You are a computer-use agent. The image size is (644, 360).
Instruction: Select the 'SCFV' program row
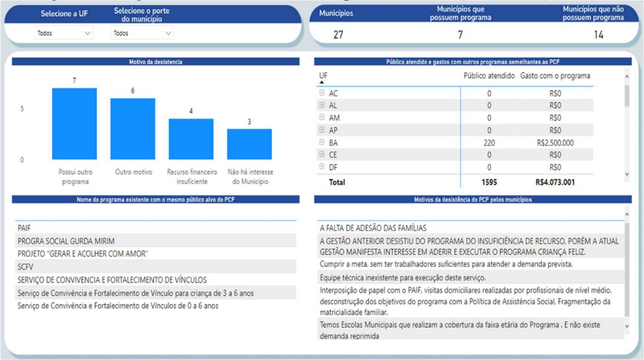coord(156,267)
